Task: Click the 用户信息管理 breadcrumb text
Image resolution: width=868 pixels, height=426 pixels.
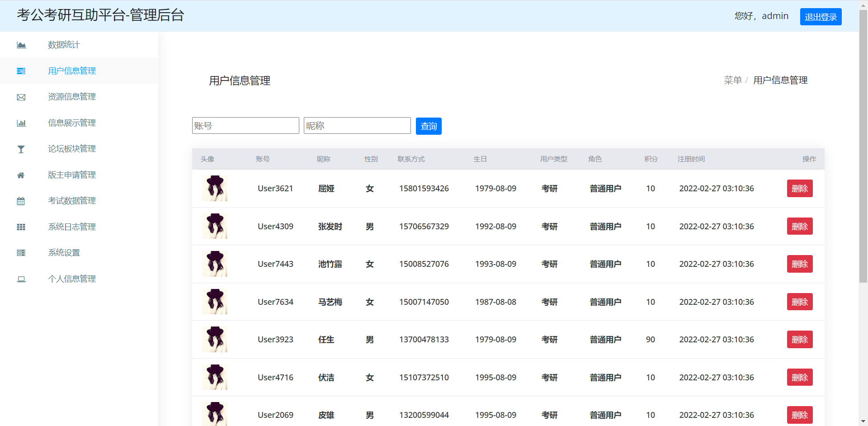Action: [780, 80]
